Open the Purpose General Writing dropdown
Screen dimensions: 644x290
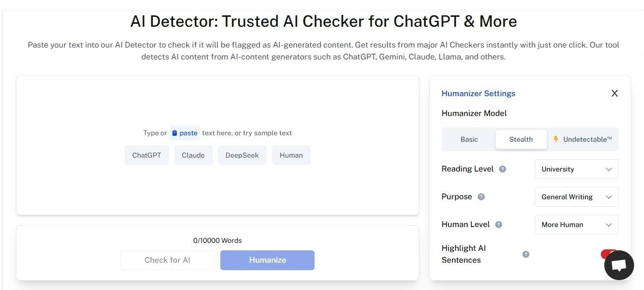pos(577,197)
